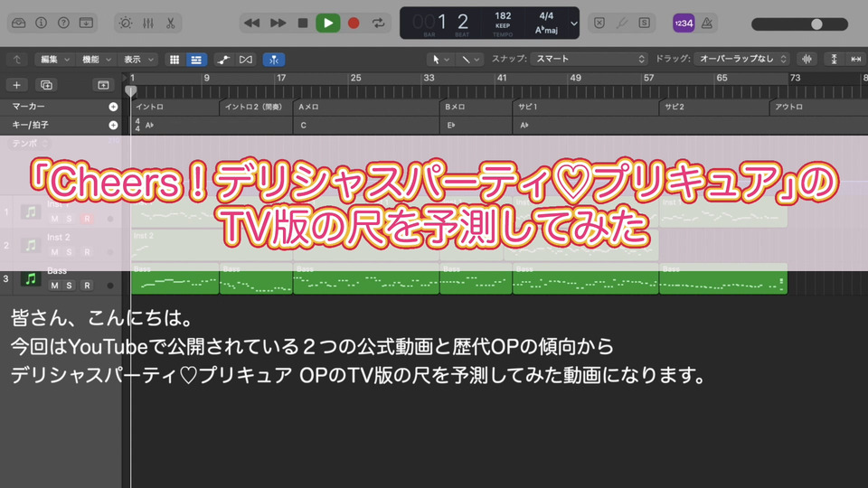Open スナップ Smart dropdown

click(589, 59)
